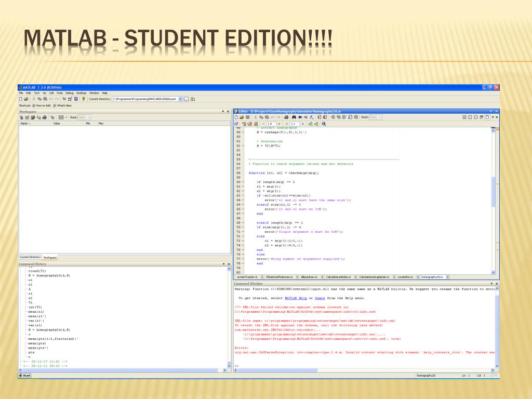Click the Start button

(25, 376)
